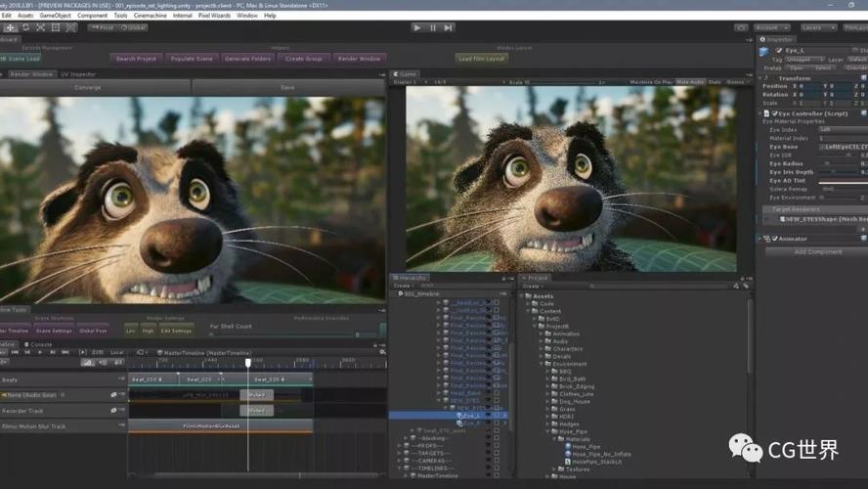Toggle checkbox on CAMERAS hierarchy row
This screenshot has width=868, height=489.
(497, 461)
